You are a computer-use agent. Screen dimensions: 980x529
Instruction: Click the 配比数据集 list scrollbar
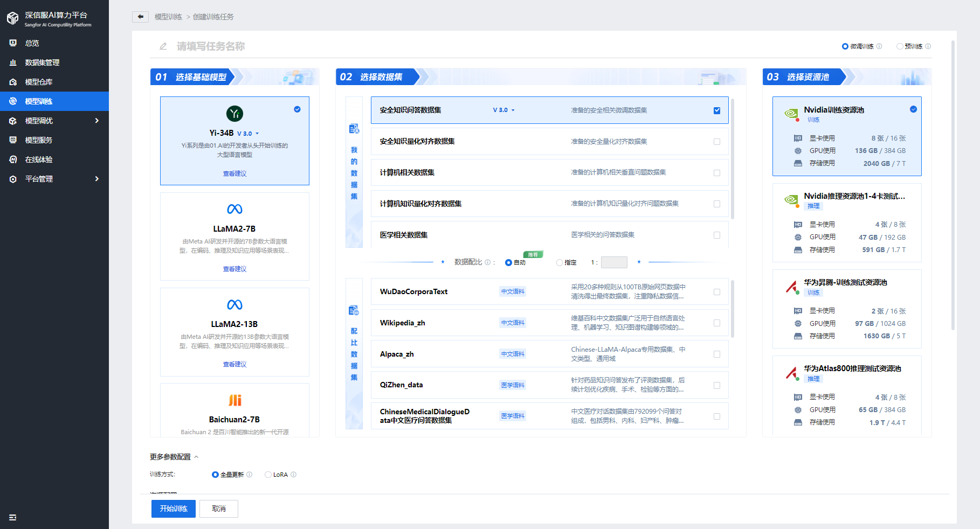(x=733, y=309)
